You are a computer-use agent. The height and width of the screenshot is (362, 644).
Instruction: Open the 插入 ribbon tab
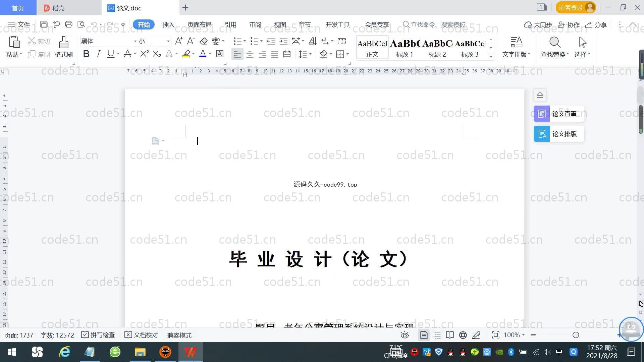[168, 25]
